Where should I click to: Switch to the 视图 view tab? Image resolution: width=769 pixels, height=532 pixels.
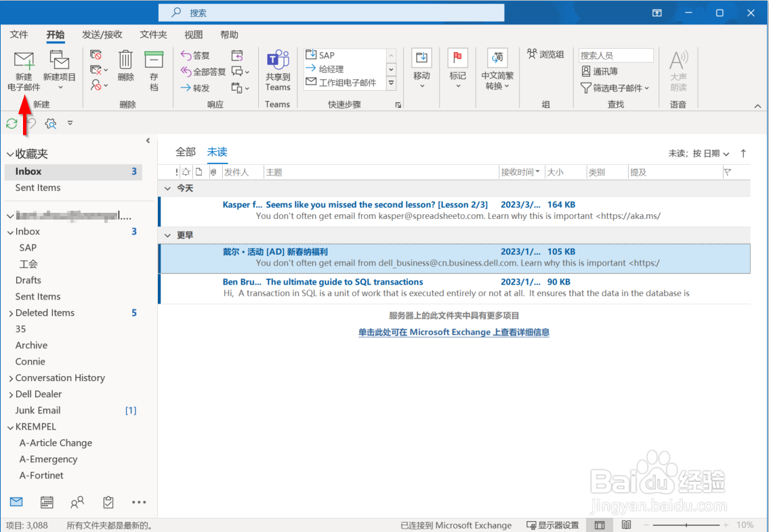[193, 35]
